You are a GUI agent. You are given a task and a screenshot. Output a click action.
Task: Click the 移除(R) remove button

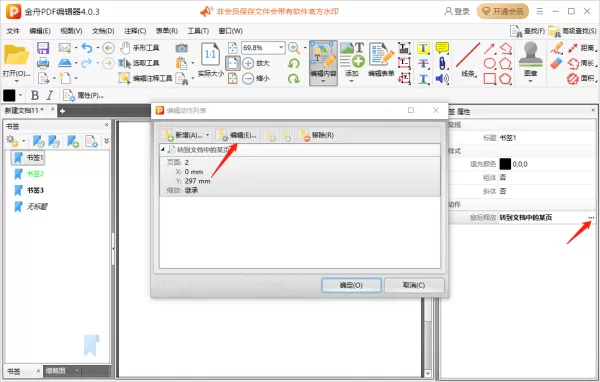pyautogui.click(x=316, y=135)
